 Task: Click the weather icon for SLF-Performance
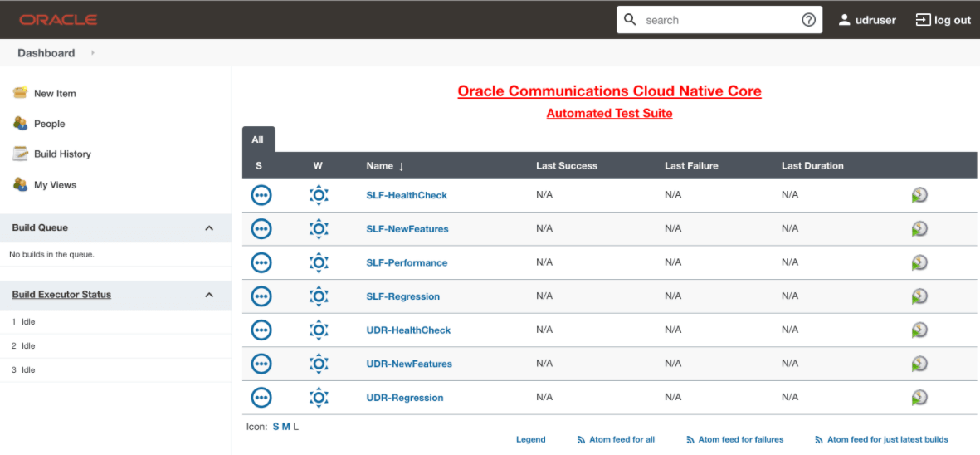[x=319, y=262]
